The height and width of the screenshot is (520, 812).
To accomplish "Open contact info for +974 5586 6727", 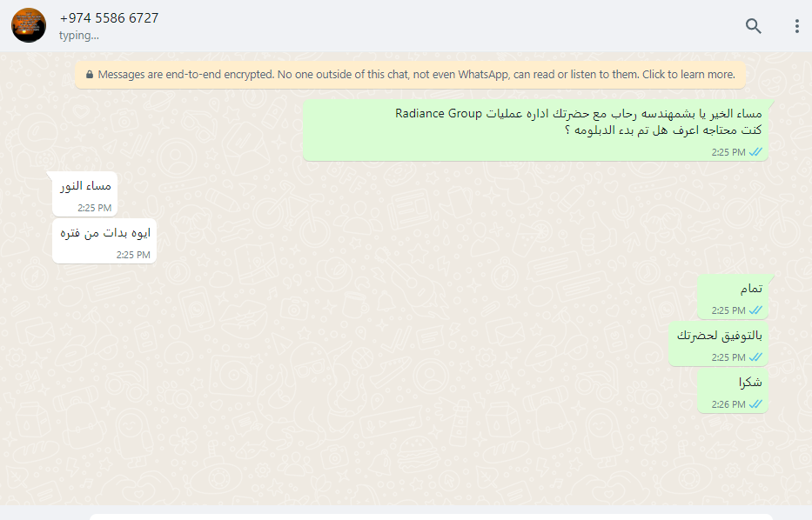I will pos(109,18).
